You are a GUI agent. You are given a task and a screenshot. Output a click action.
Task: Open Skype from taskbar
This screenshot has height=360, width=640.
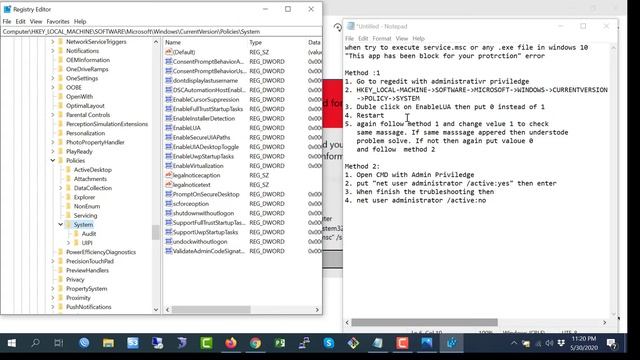[329, 343]
